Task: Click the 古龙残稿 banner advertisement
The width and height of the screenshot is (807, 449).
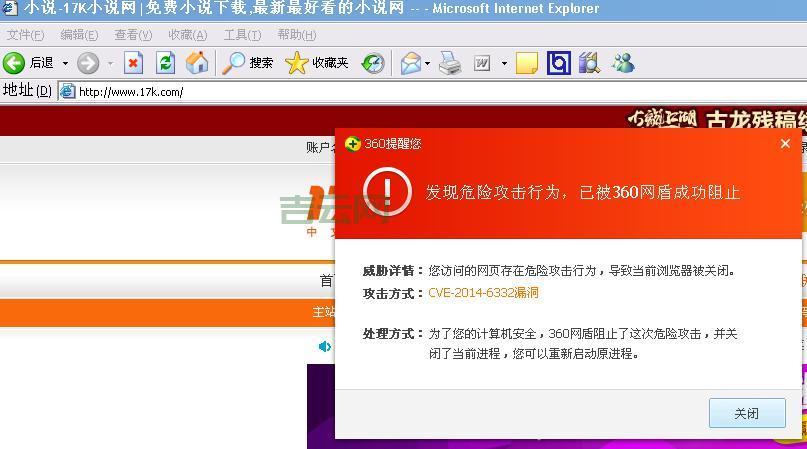Action: [716, 119]
